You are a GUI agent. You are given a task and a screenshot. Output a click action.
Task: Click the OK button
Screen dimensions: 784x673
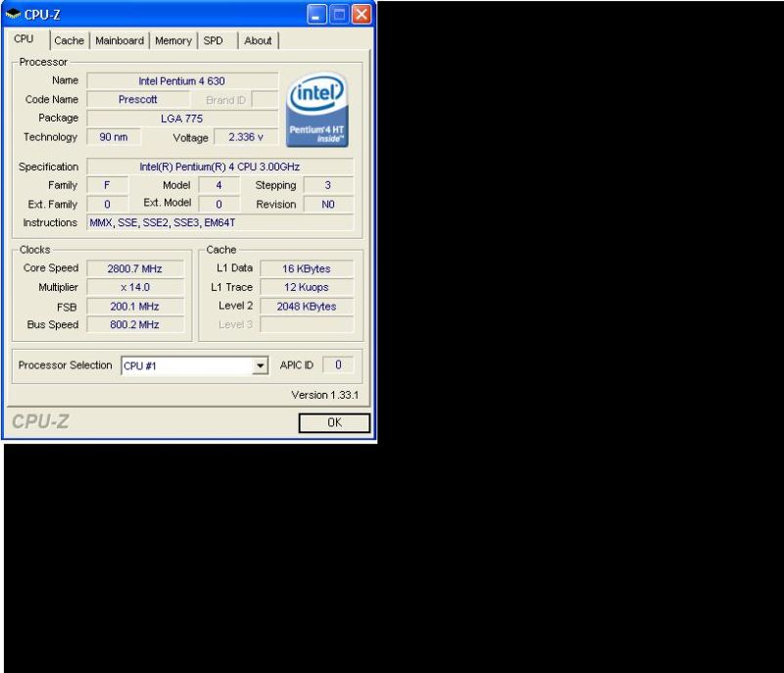coord(334,422)
